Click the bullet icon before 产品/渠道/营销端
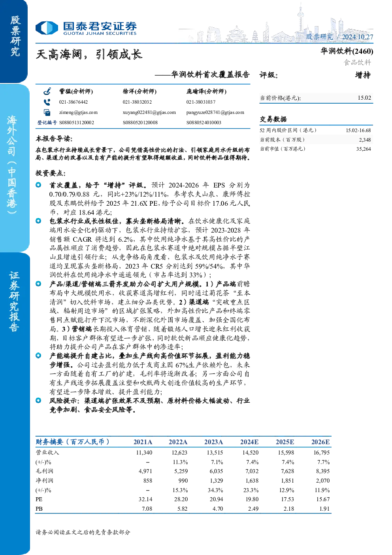 click(38, 284)
